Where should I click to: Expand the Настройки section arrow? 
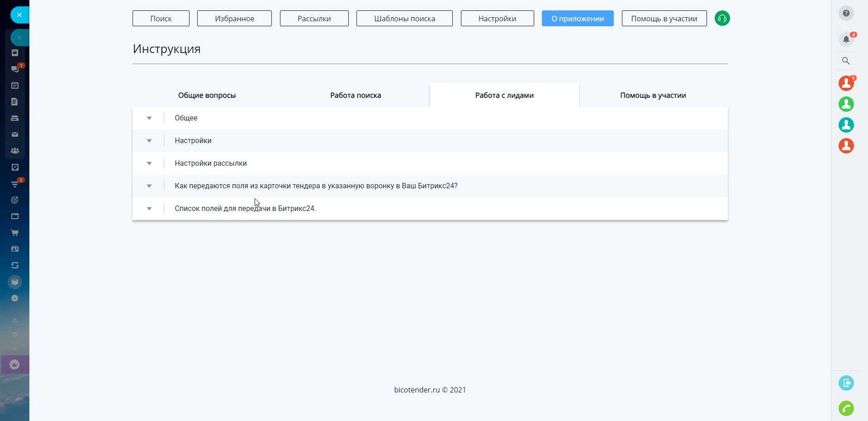(x=149, y=141)
